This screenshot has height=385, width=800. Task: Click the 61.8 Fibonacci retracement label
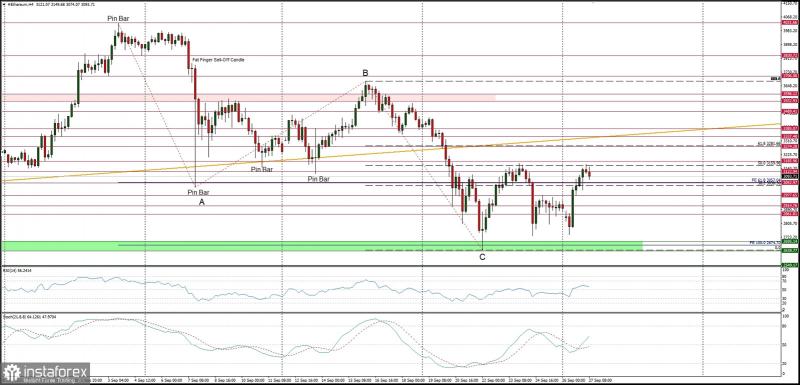click(x=769, y=144)
